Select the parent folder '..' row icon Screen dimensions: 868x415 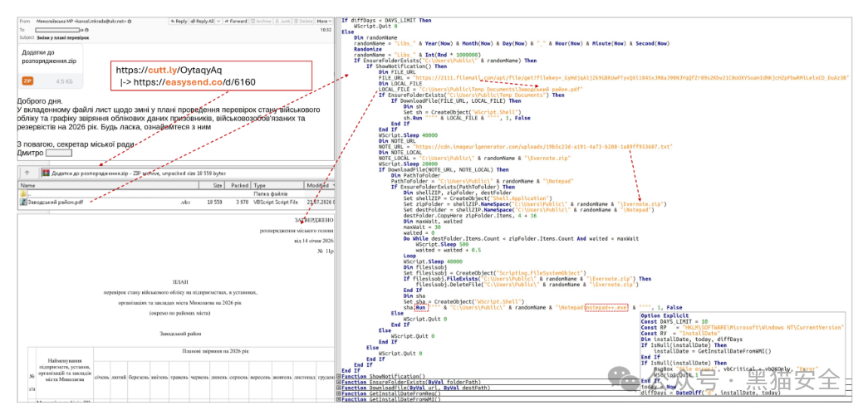pos(23,193)
